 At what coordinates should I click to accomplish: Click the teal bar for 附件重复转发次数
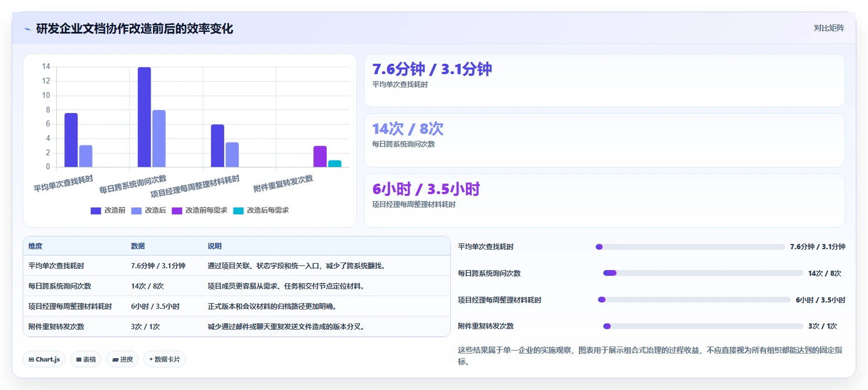point(334,163)
